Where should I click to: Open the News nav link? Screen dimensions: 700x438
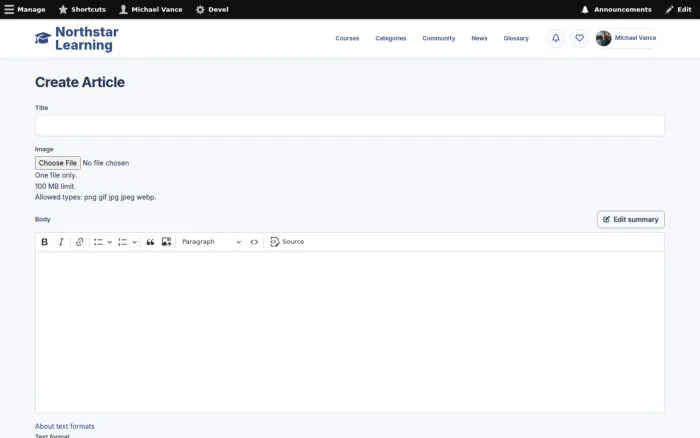point(479,38)
